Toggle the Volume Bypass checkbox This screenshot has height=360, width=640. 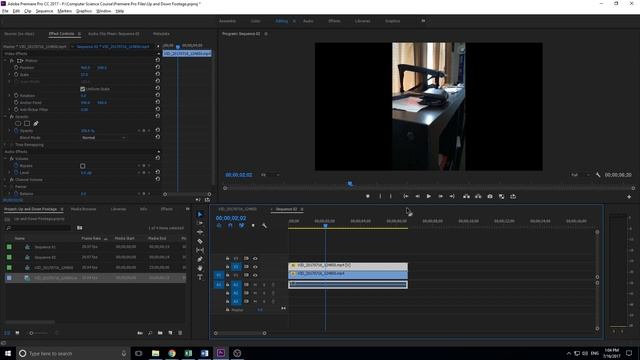coord(82,166)
